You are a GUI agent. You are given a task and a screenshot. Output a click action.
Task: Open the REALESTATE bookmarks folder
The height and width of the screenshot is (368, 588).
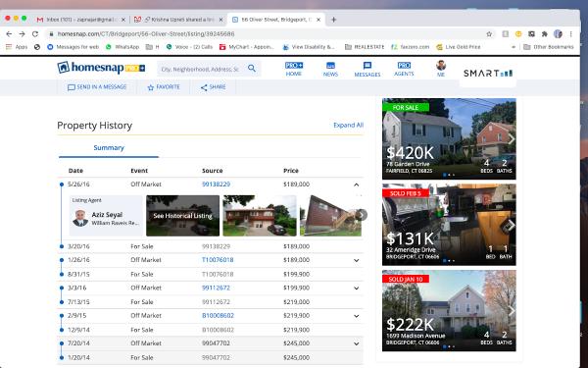point(365,47)
